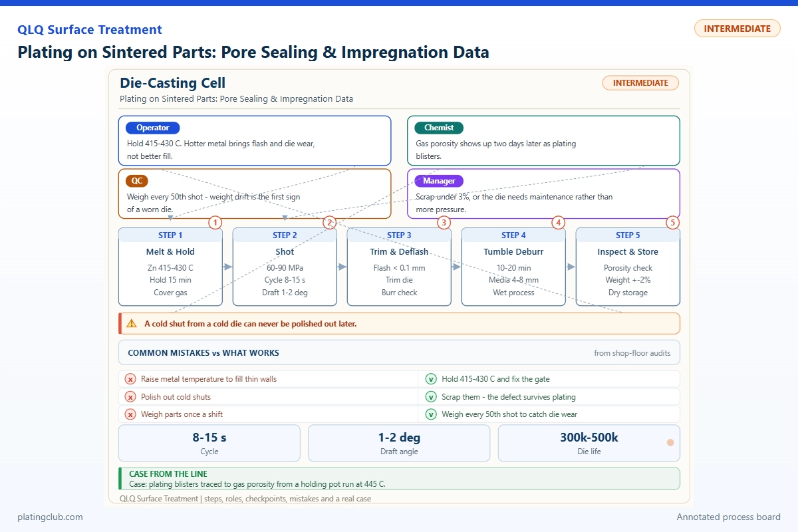
Task: Click the '60-90 MPa' value in Step 2
Action: [x=285, y=268]
